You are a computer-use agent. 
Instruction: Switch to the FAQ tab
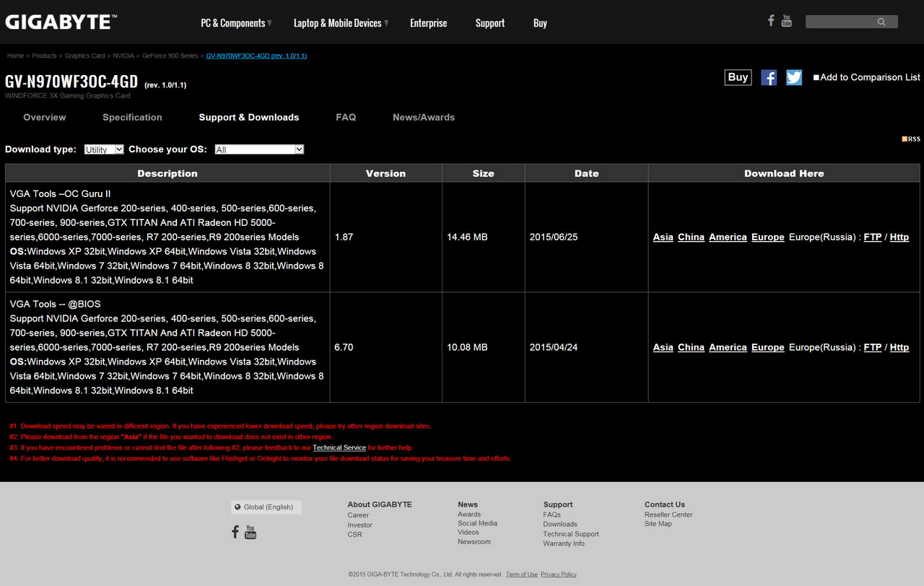(x=346, y=117)
